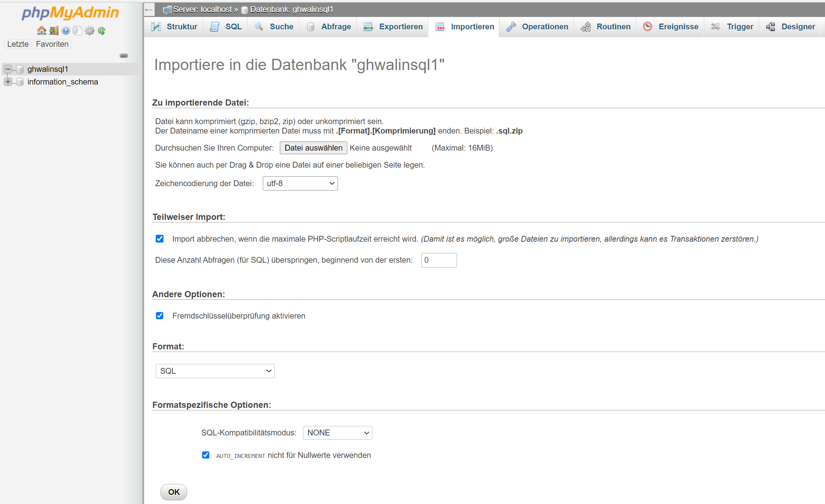Go to phpMyAdmin home via house icon
The image size is (825, 504).
tap(42, 31)
